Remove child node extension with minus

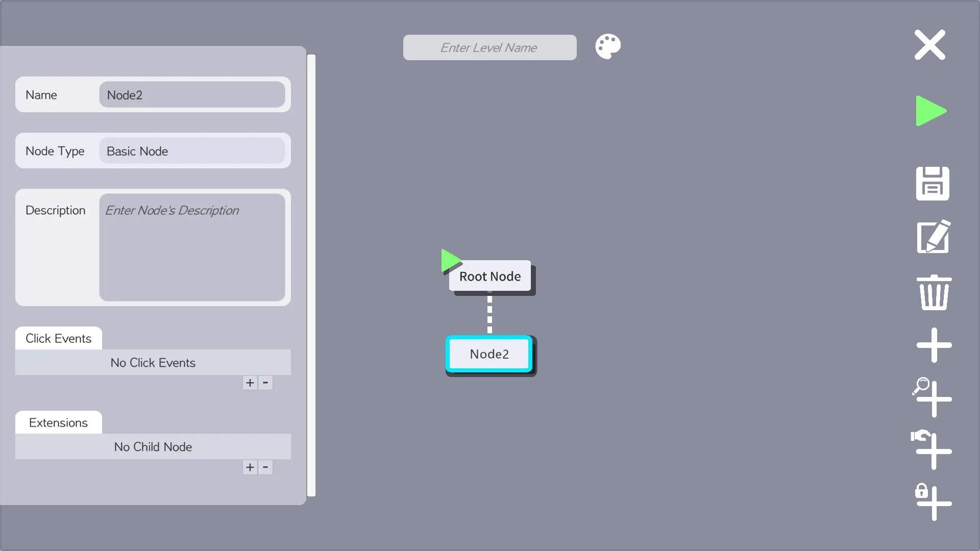pyautogui.click(x=265, y=467)
